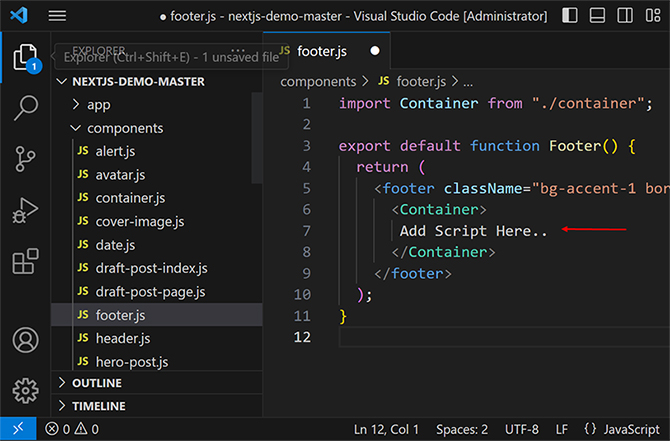
Task: Collapse the components folder
Action: [x=124, y=128]
